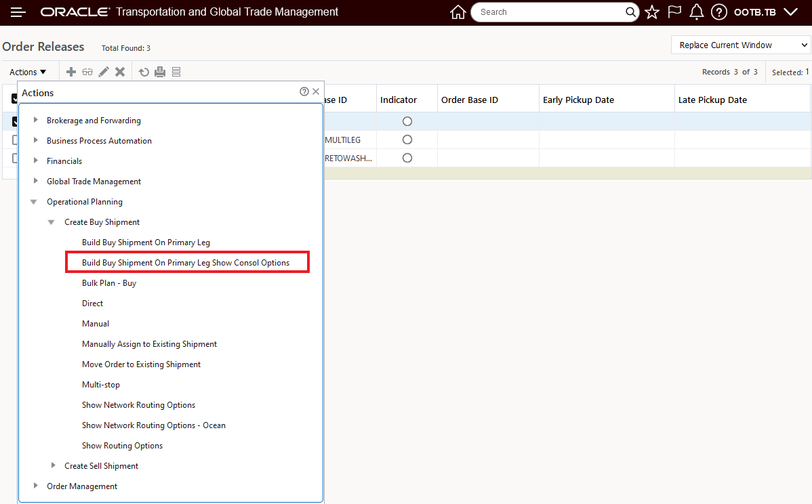Select Manually Assign to Existing Shipment
The image size is (812, 504).
point(150,343)
